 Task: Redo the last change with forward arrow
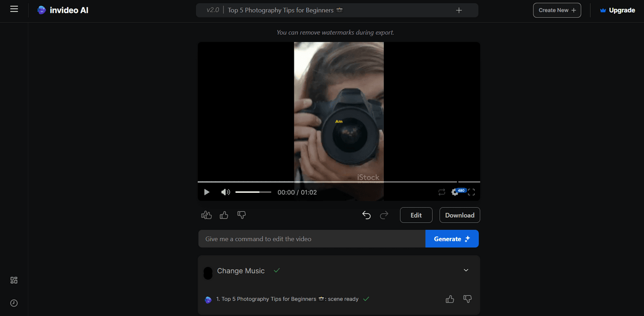coord(384,215)
